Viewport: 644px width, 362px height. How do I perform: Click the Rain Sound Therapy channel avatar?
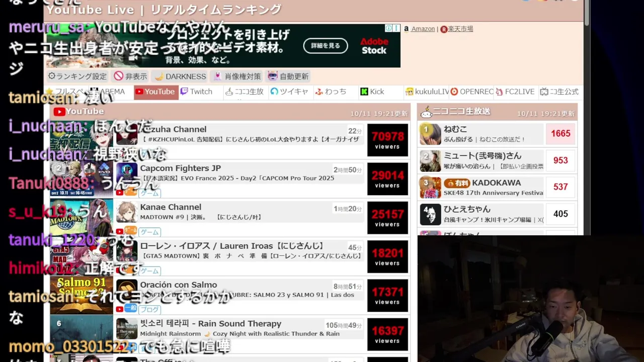pyautogui.click(x=127, y=328)
